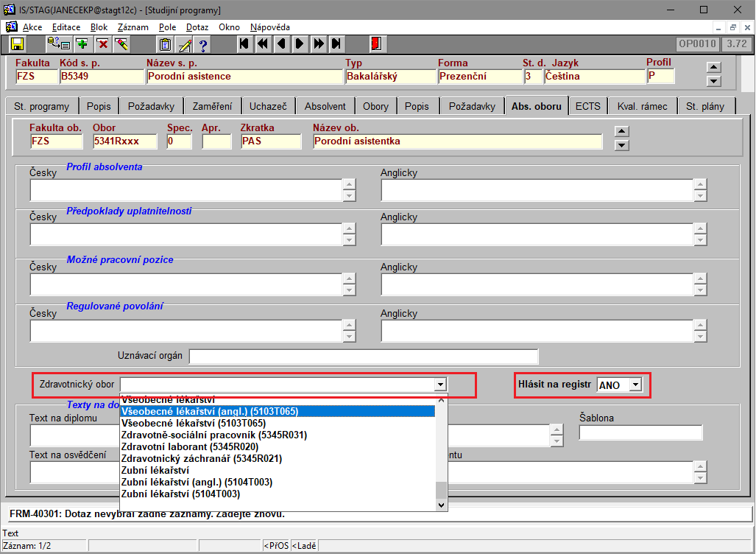Image resolution: width=756 pixels, height=554 pixels.
Task: Click the dropdown list scrollbar thumb
Action: [x=441, y=491]
